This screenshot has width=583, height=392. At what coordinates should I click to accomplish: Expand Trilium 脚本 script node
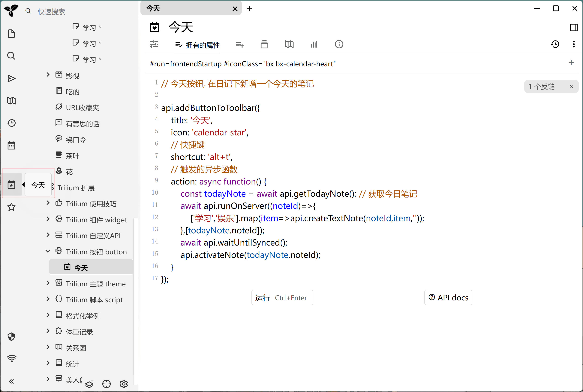(48, 299)
